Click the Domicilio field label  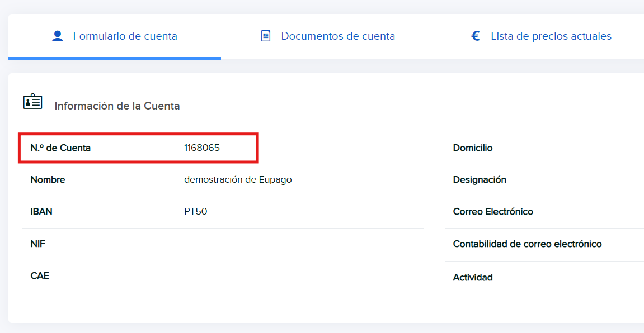473,148
